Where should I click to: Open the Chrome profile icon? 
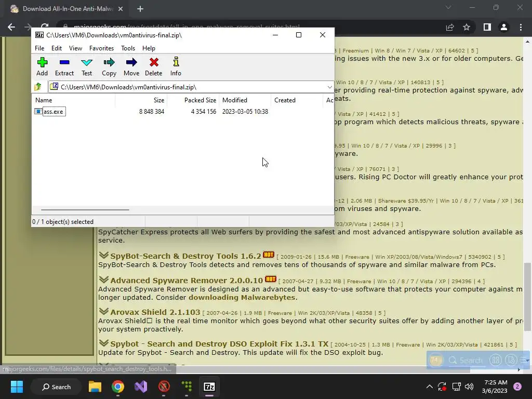[504, 27]
